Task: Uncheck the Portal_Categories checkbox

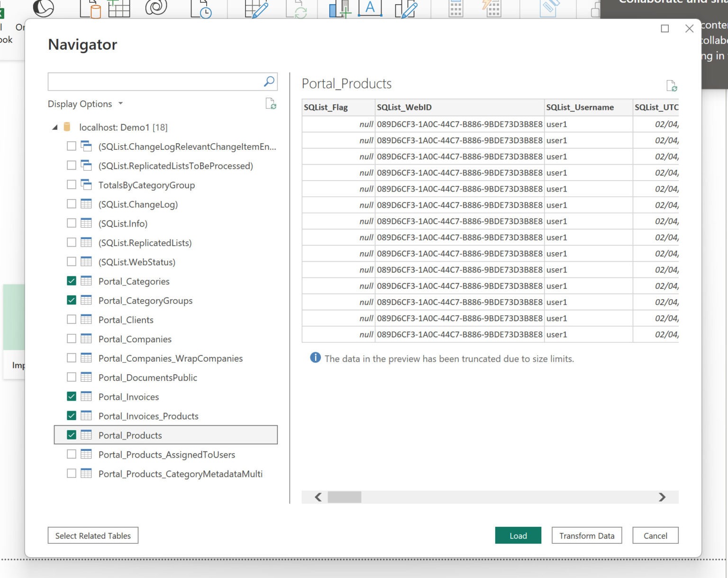Action: point(72,281)
